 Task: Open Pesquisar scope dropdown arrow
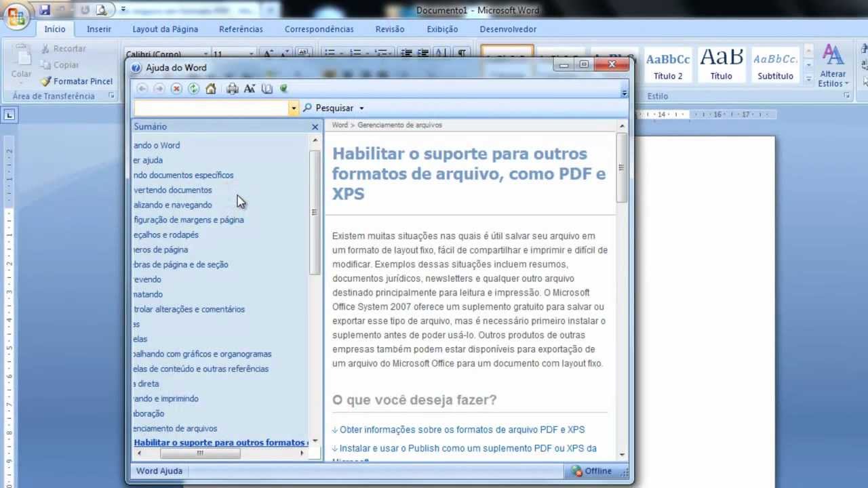[361, 108]
